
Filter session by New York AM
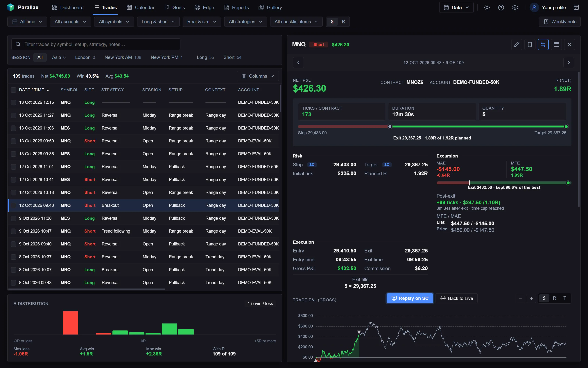(123, 57)
